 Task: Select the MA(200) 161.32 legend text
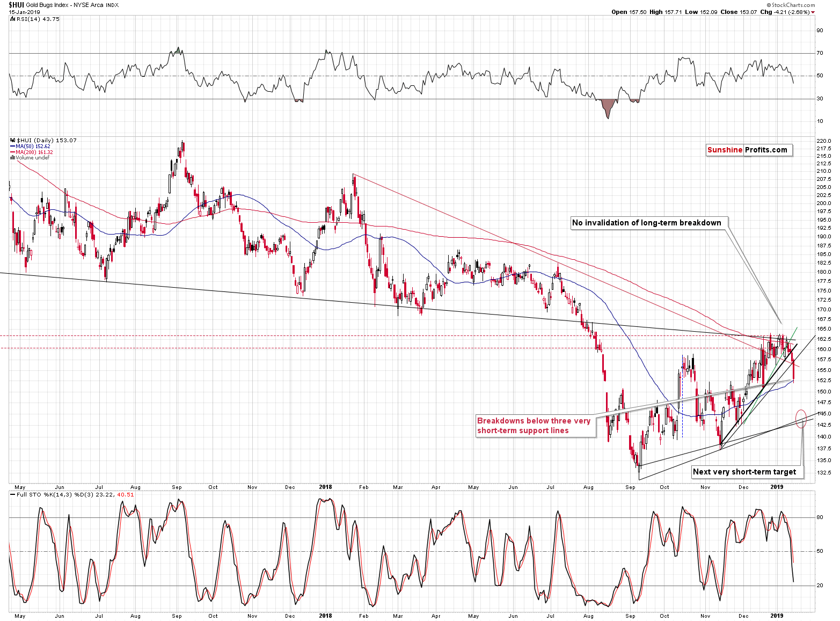34,152
